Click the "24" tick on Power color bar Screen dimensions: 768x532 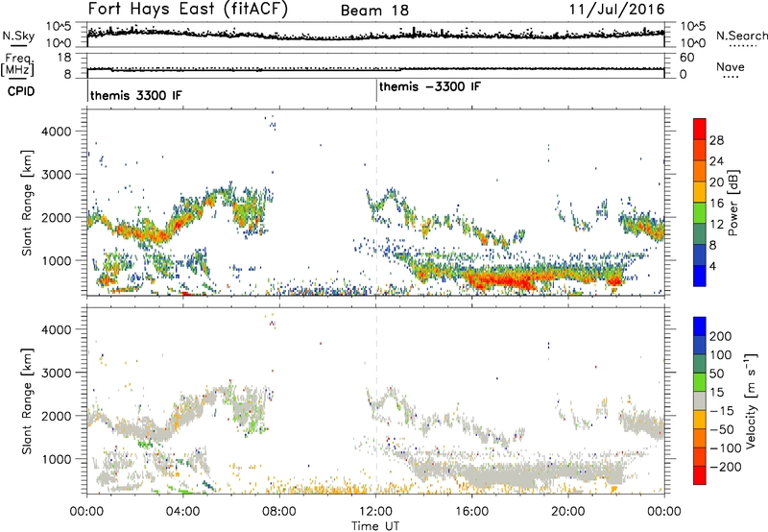[x=716, y=161]
